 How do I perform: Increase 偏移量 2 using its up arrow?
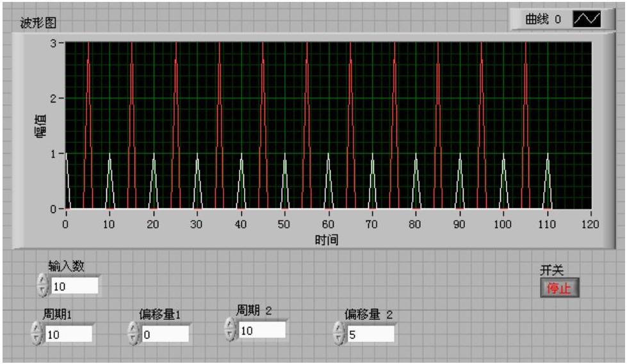[x=339, y=328]
